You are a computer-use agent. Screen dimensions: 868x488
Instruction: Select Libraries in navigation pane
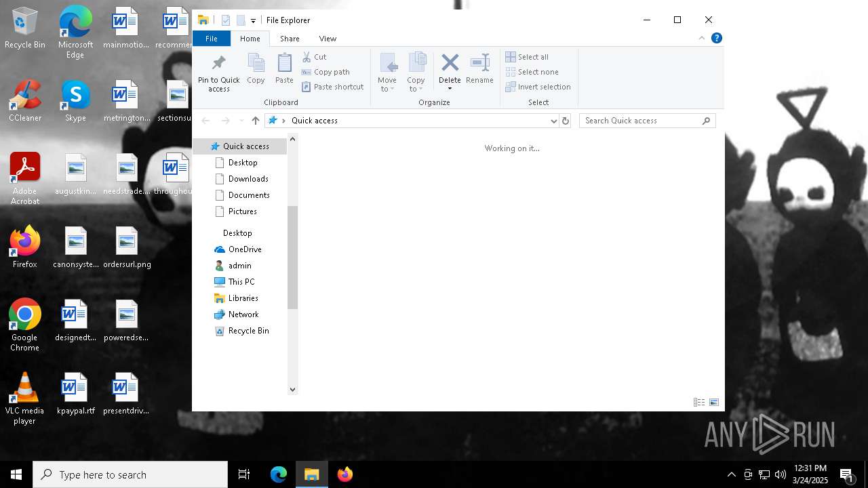click(243, 298)
